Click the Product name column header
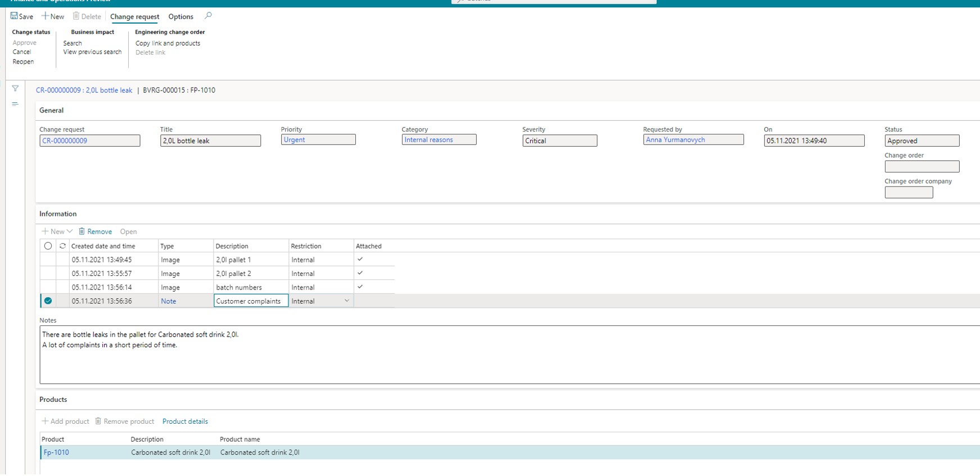Image resolution: width=980 pixels, height=476 pixels. [240, 439]
